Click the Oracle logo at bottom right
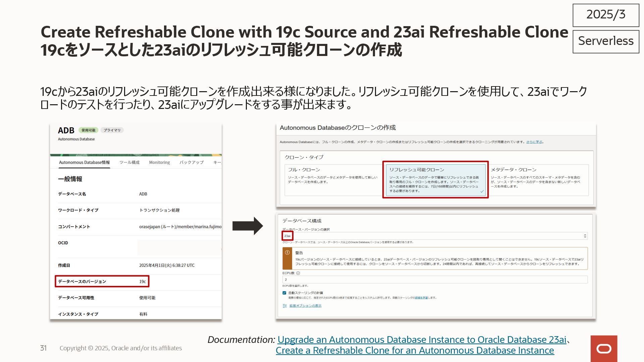This screenshot has height=362, width=644. 604,349
